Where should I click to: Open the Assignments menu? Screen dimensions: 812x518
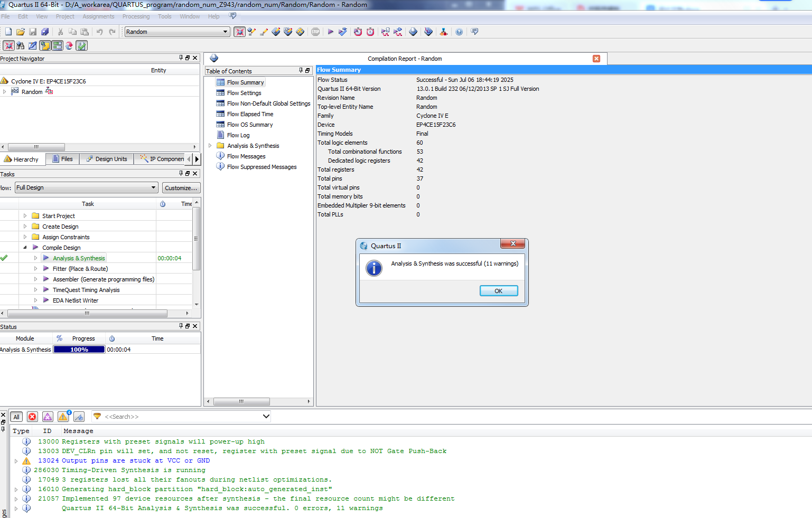tap(98, 16)
